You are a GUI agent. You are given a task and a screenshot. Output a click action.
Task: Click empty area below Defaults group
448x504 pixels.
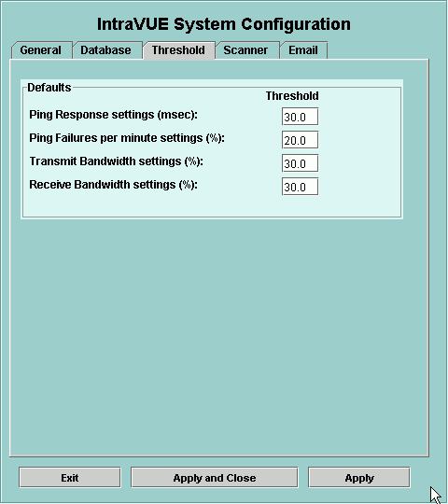[218, 334]
